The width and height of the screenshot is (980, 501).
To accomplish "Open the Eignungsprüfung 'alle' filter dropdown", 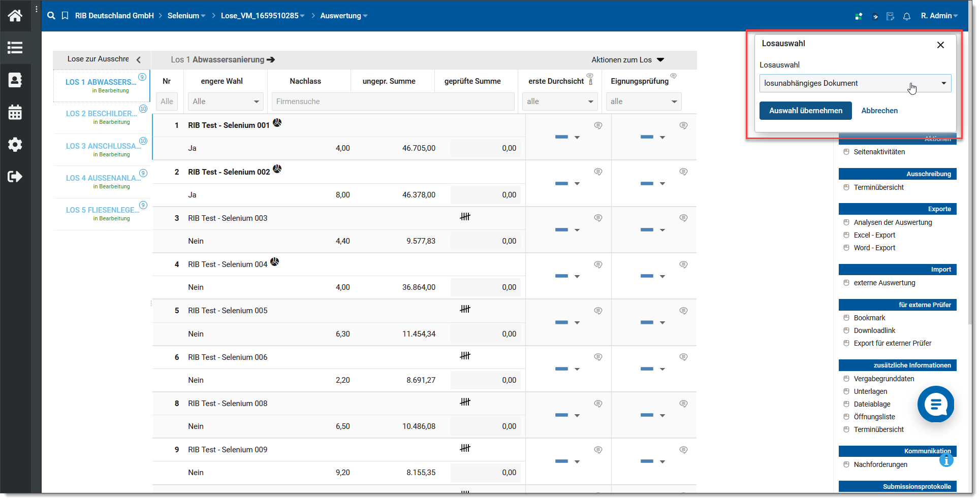I will tap(644, 102).
